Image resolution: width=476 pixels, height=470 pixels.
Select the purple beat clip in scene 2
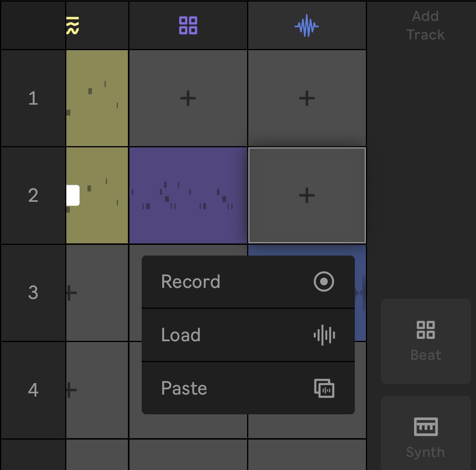(x=188, y=196)
